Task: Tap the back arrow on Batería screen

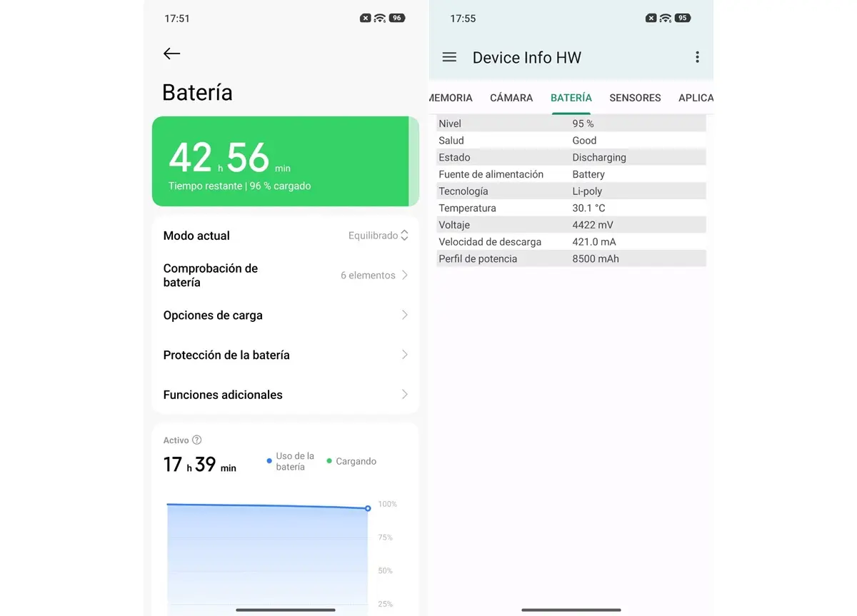Action: (171, 54)
